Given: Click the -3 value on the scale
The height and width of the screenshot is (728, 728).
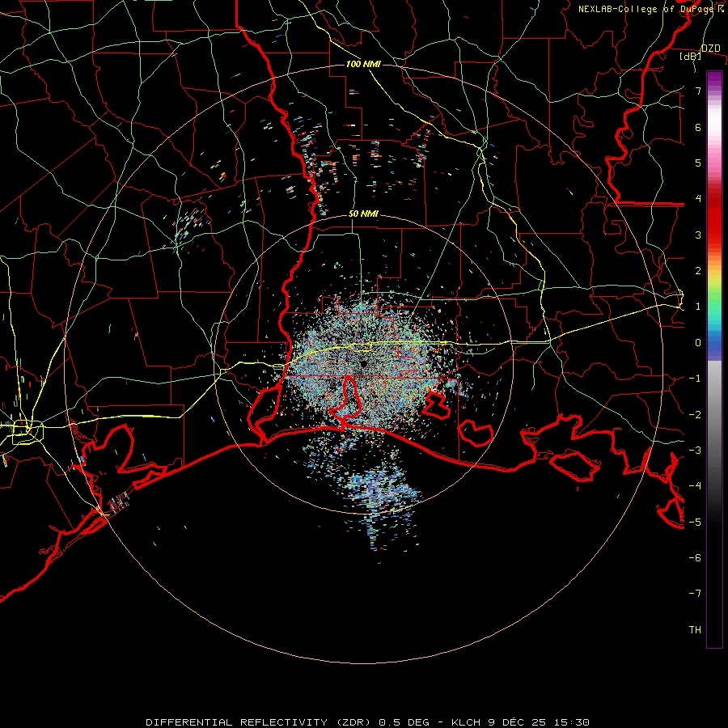Looking at the screenshot, I should click(695, 451).
